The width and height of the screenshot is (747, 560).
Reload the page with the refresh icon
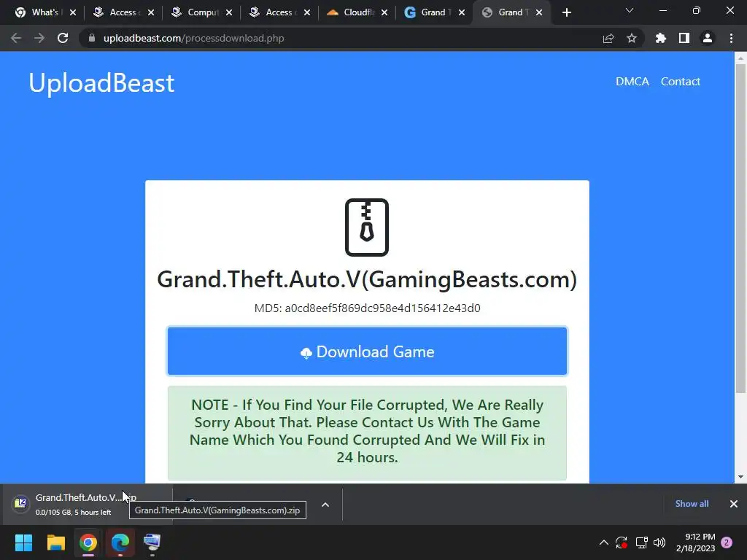pos(63,38)
